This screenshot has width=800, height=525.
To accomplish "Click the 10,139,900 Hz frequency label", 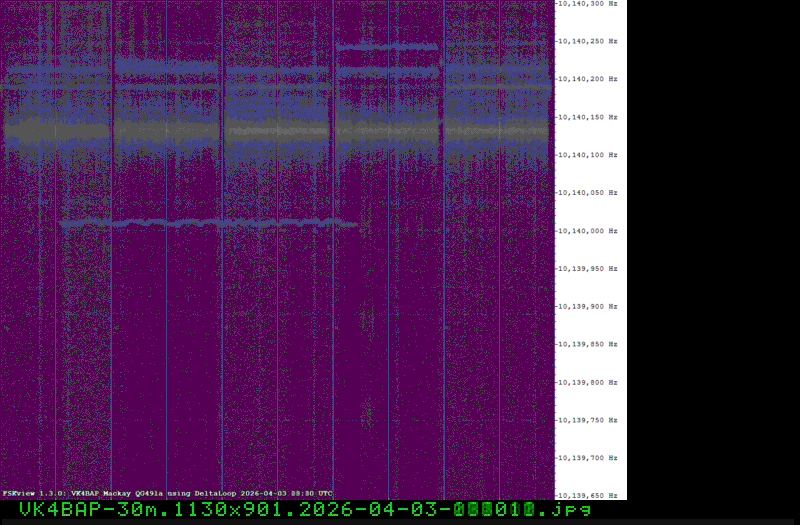I will [x=588, y=307].
